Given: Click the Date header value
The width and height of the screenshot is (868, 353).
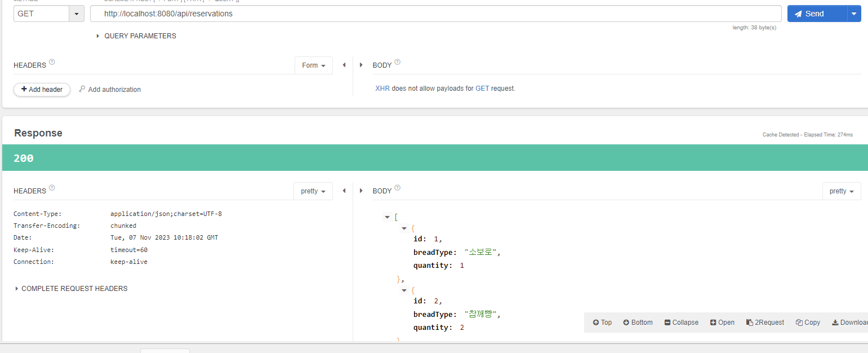Looking at the screenshot, I should coord(164,237).
